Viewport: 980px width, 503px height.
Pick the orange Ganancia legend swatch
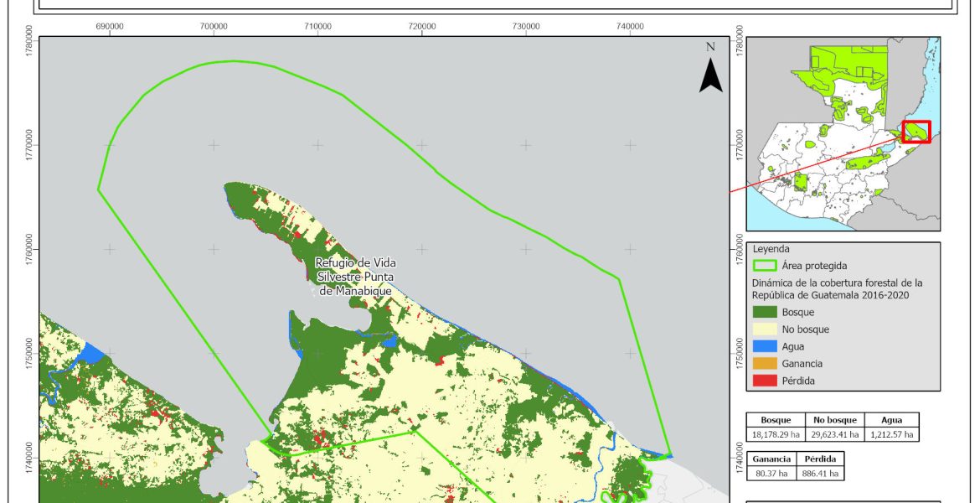pos(765,364)
